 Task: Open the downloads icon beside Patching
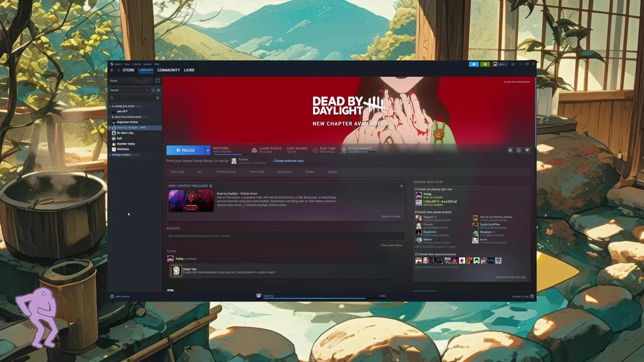[x=259, y=296]
